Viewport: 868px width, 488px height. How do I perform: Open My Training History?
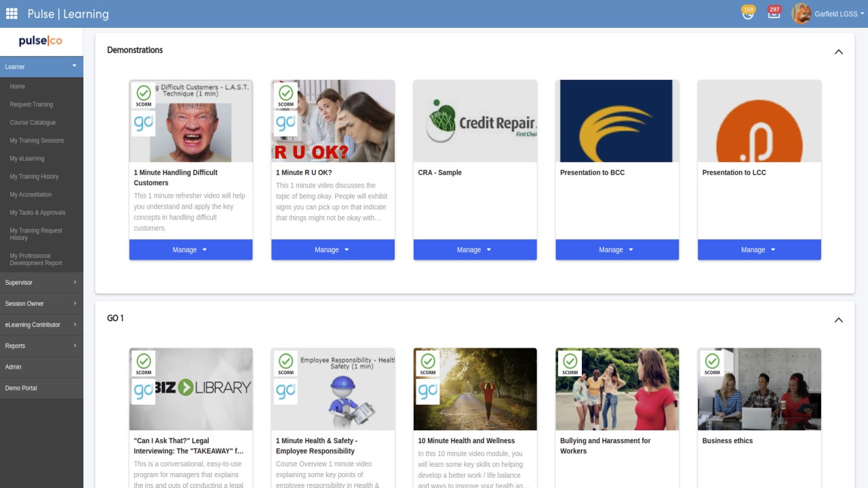[34, 176]
